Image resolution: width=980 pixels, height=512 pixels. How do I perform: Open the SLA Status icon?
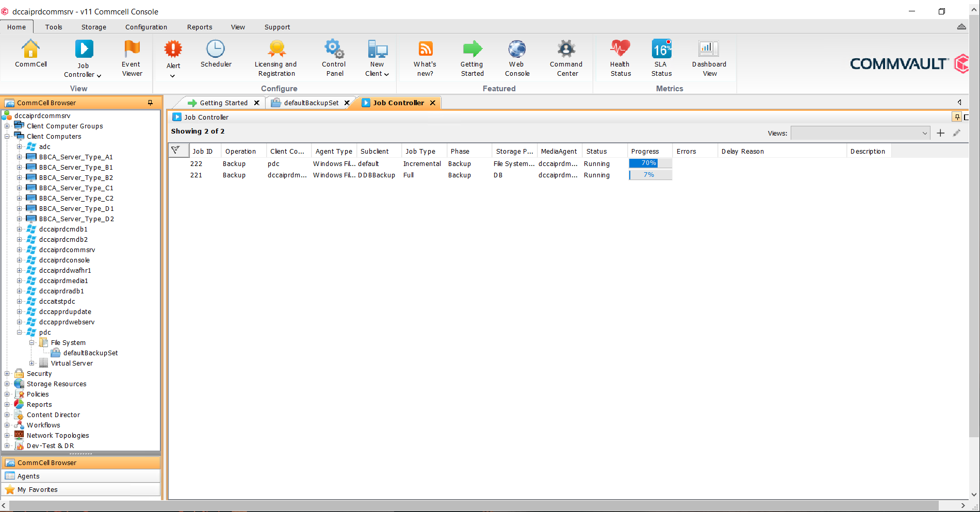[661, 49]
